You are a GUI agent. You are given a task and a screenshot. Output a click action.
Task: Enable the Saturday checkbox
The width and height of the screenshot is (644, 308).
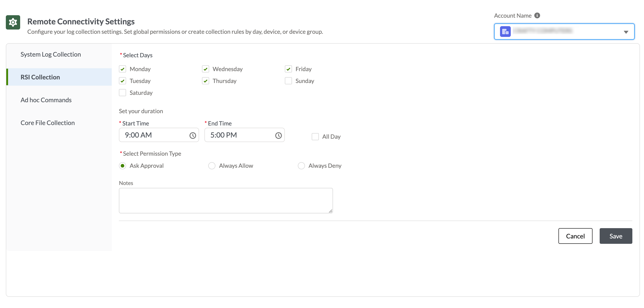(122, 92)
